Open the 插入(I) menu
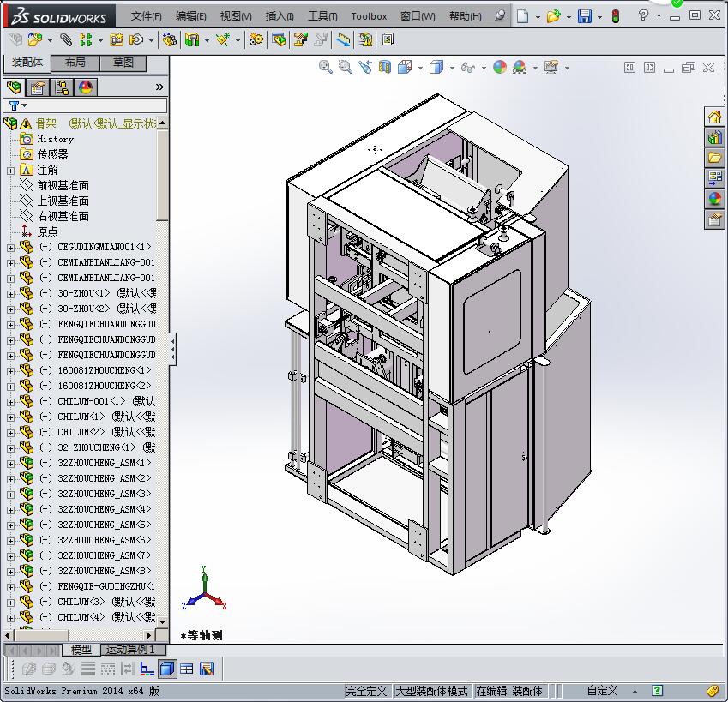Screen dimensions: 728x702 coord(280,16)
